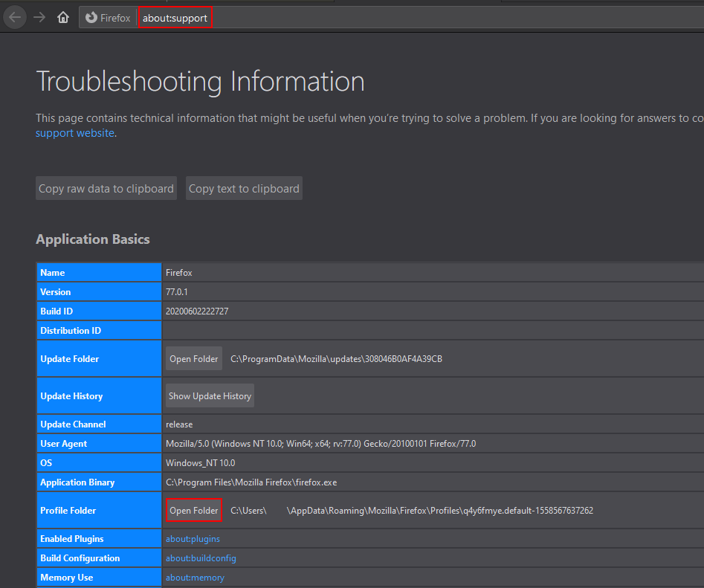Image resolution: width=704 pixels, height=588 pixels.
Task: Click the Update Channel row header
Action: pyautogui.click(x=99, y=424)
